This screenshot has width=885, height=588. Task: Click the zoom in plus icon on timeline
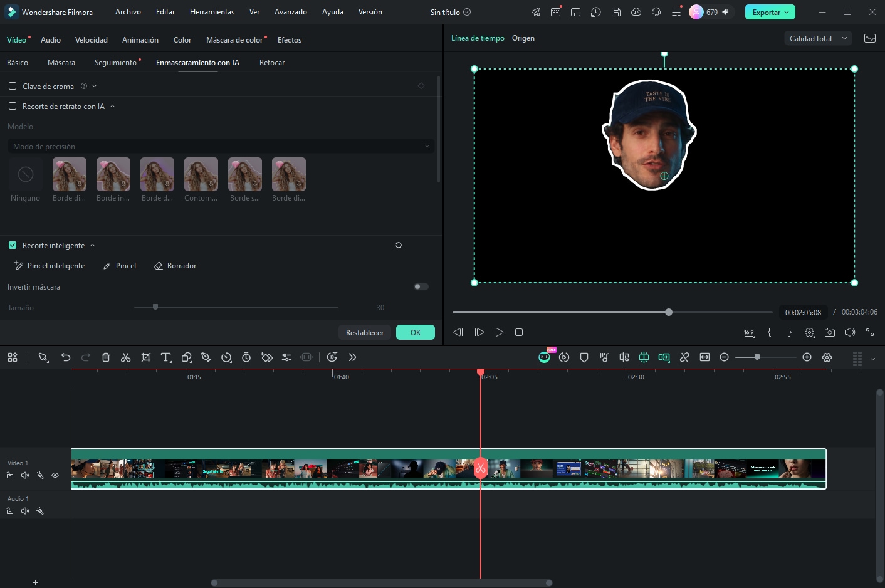click(x=807, y=357)
